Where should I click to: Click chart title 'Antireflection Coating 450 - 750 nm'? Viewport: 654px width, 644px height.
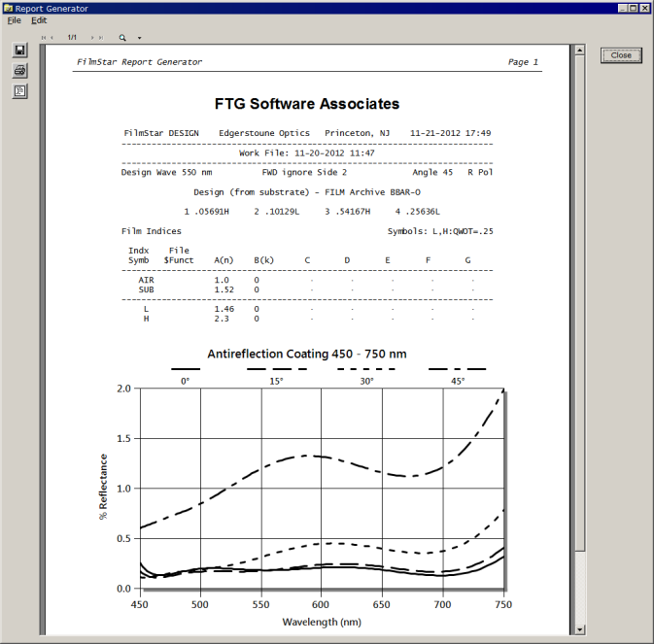307,354
